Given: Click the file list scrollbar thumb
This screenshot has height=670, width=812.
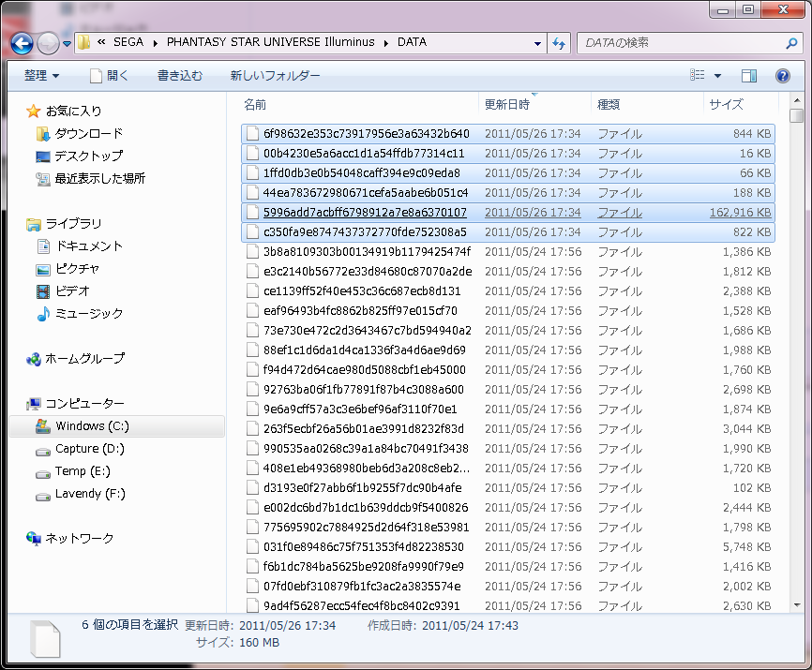Looking at the screenshot, I should tap(796, 116).
